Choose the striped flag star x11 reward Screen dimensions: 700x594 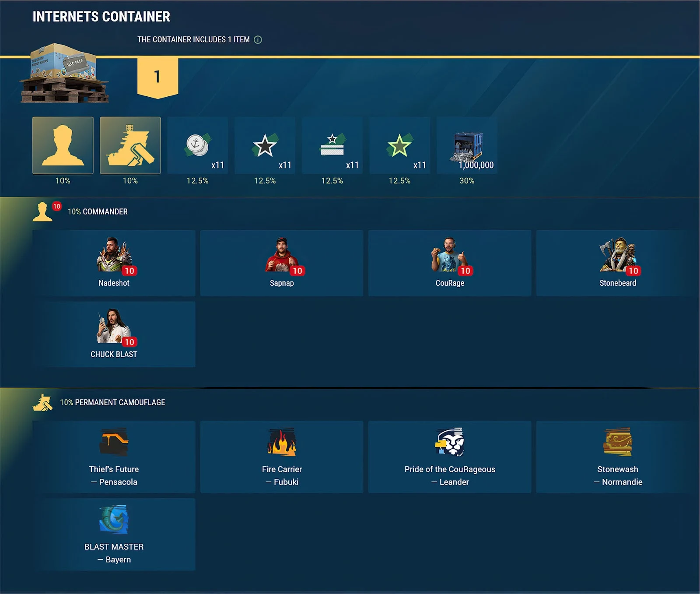[332, 145]
